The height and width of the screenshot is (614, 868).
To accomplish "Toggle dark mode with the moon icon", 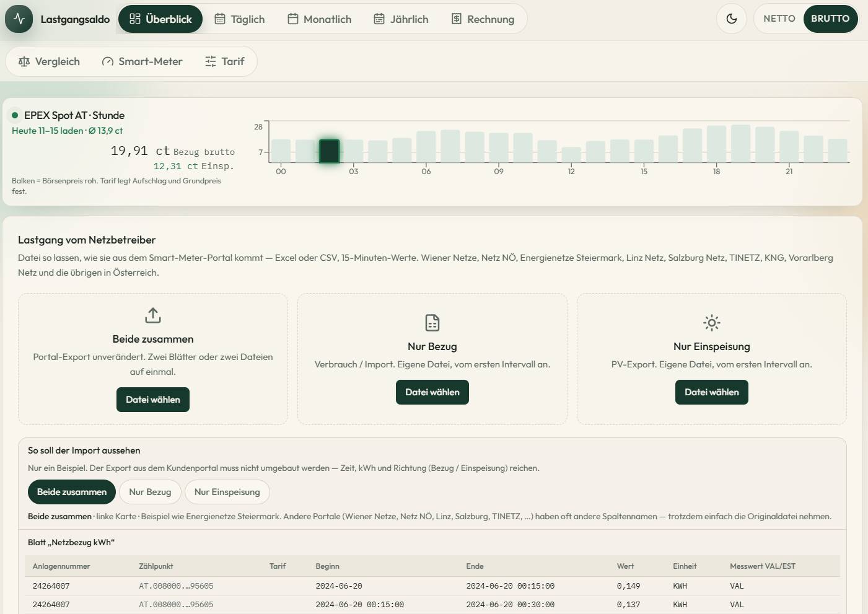I will click(x=732, y=19).
